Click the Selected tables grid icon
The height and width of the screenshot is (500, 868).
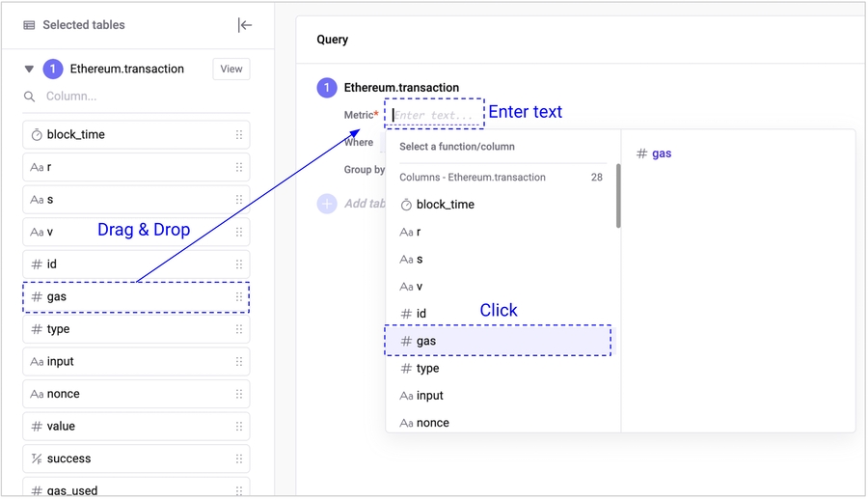(29, 25)
